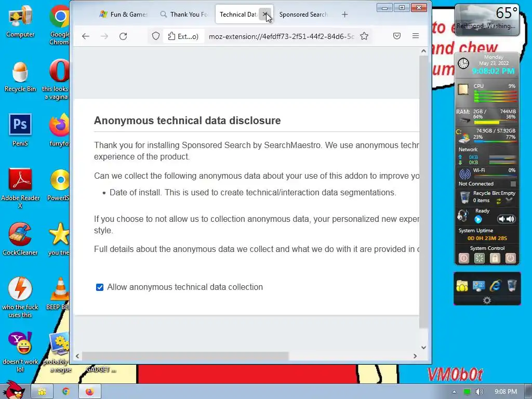Select the Technical Data tab
Image resolution: width=532 pixels, height=399 pixels.
click(238, 15)
